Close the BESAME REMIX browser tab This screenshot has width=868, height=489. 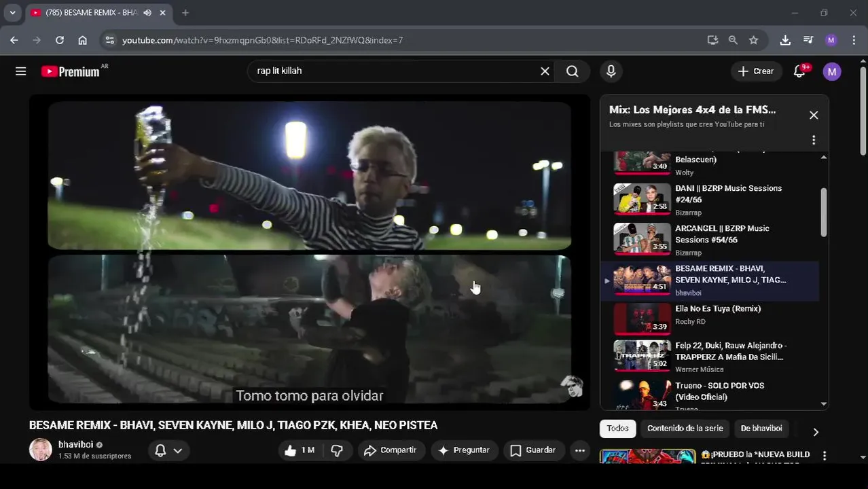(163, 12)
